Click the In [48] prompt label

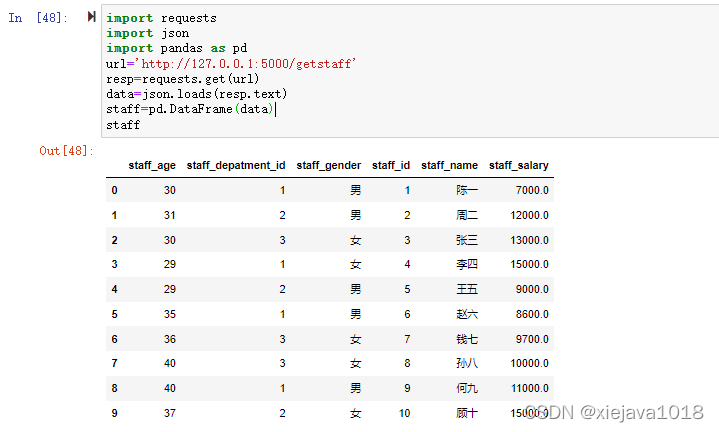coord(38,18)
